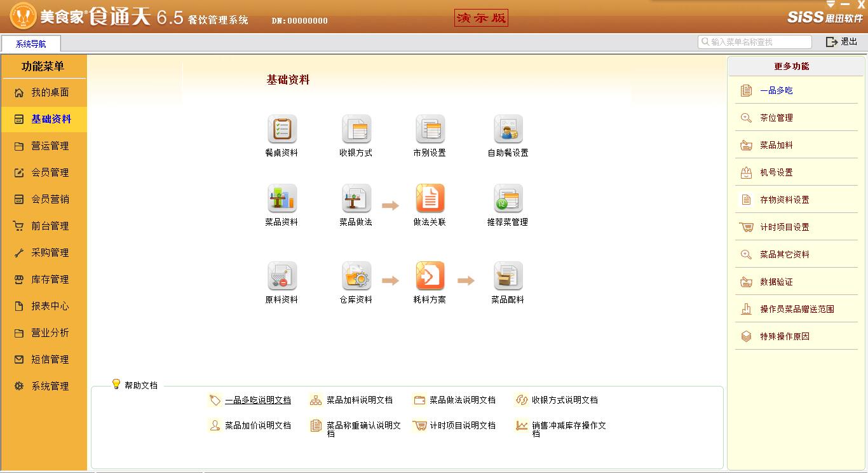Image resolution: width=868 pixels, height=473 pixels.
Task: Open the 原料资料 icon
Action: click(282, 276)
